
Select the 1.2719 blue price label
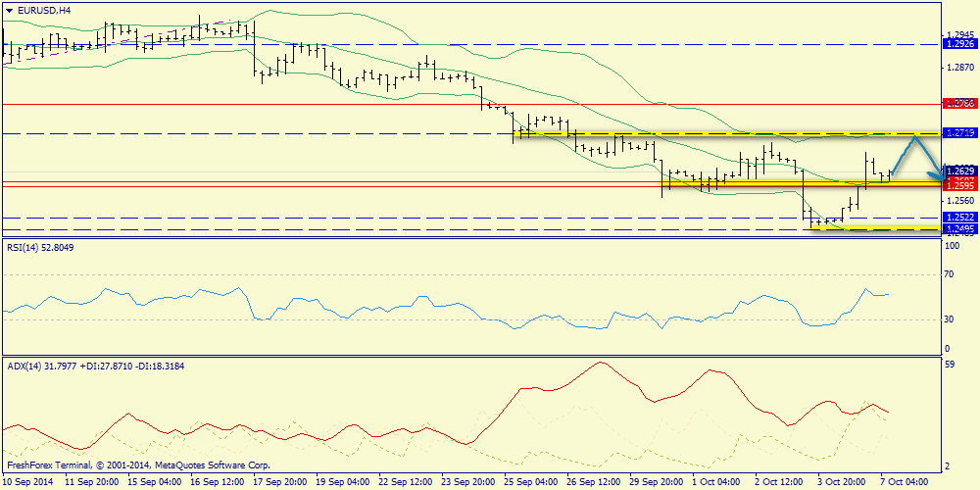coord(958,133)
